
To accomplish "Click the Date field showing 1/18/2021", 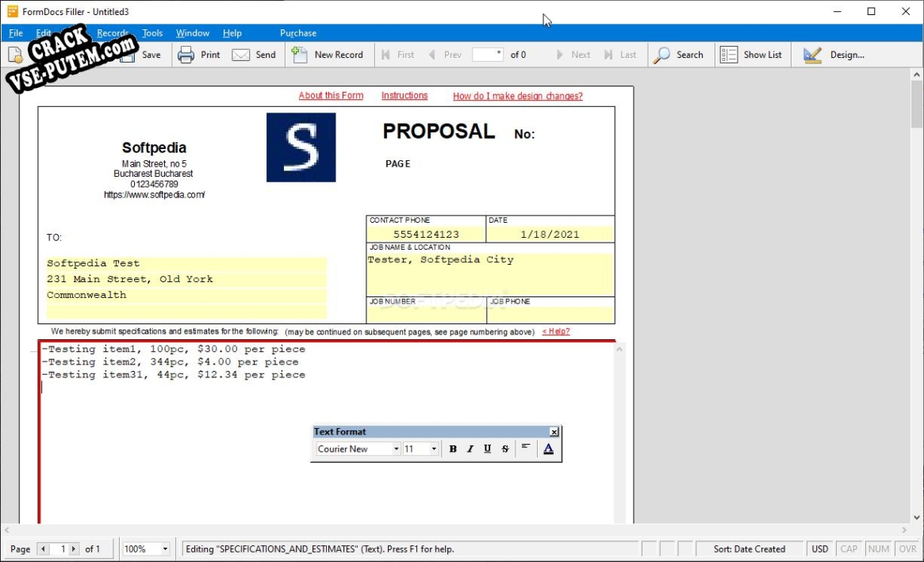I will point(550,235).
